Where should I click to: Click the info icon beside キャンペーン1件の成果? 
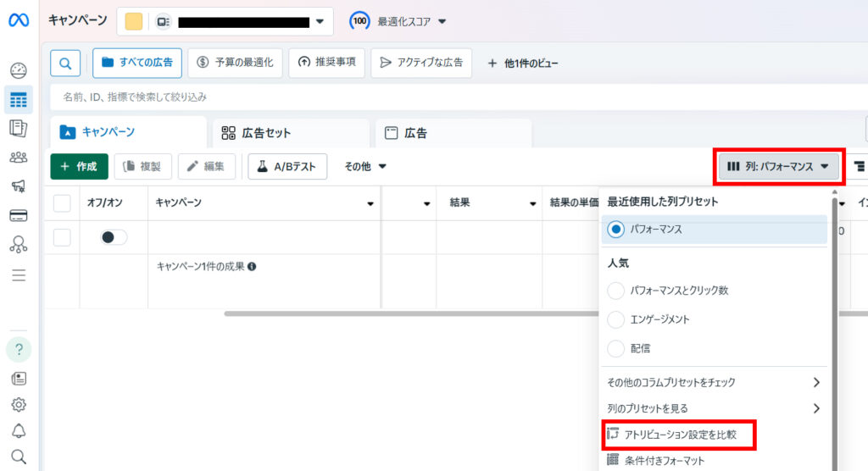252,267
